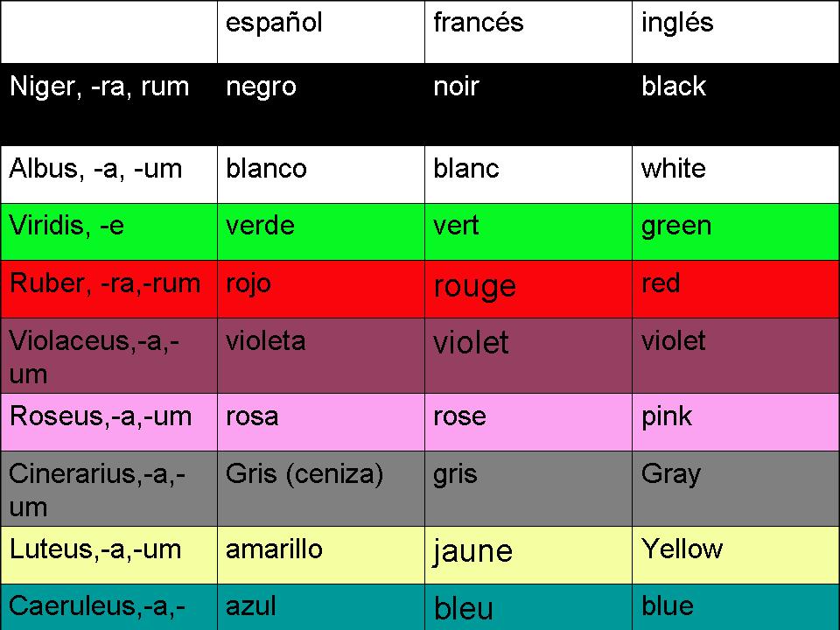Click the 'francés' column header cell
This screenshot has width=840, height=630.
(528, 31)
